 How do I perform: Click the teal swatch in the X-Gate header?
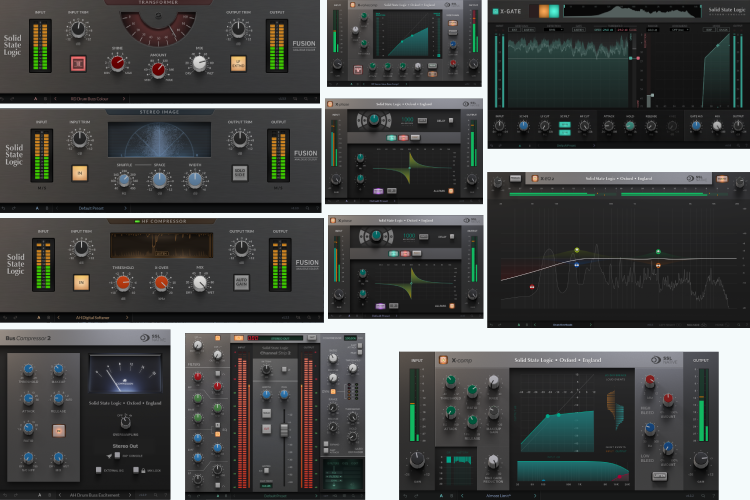tap(554, 11)
